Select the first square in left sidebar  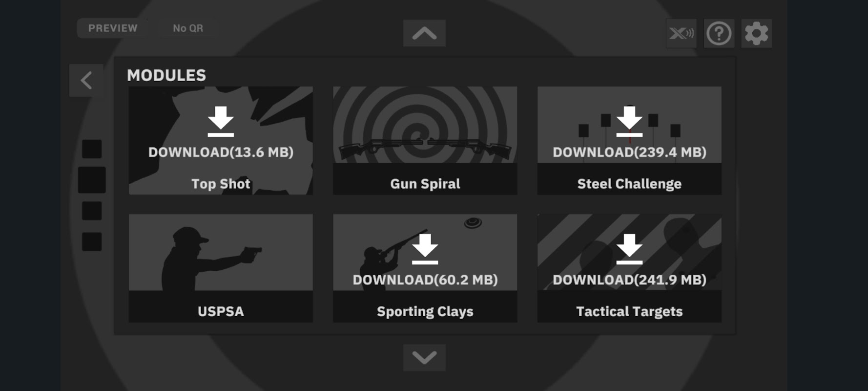pyautogui.click(x=92, y=149)
